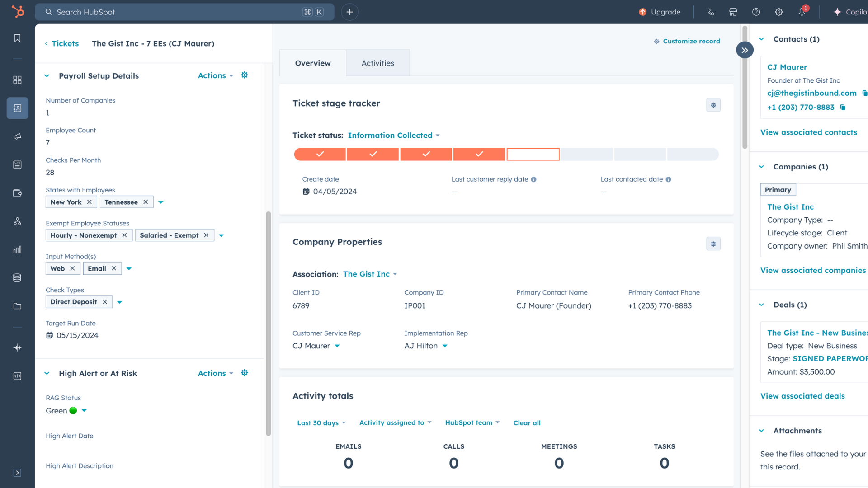
Task: Open the notifications bell icon
Action: [802, 12]
